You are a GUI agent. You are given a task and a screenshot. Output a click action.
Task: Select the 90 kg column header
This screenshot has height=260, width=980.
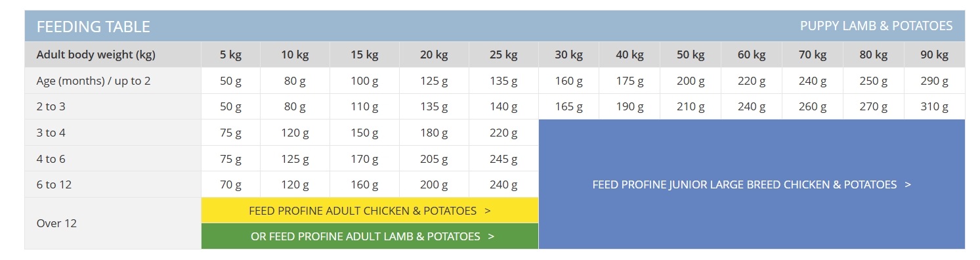(x=934, y=55)
